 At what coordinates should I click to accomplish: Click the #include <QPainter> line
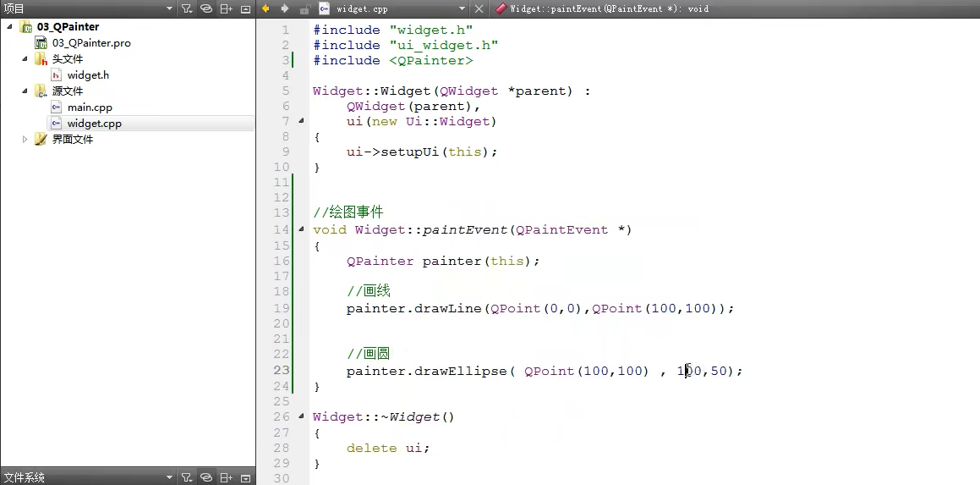pos(393,61)
